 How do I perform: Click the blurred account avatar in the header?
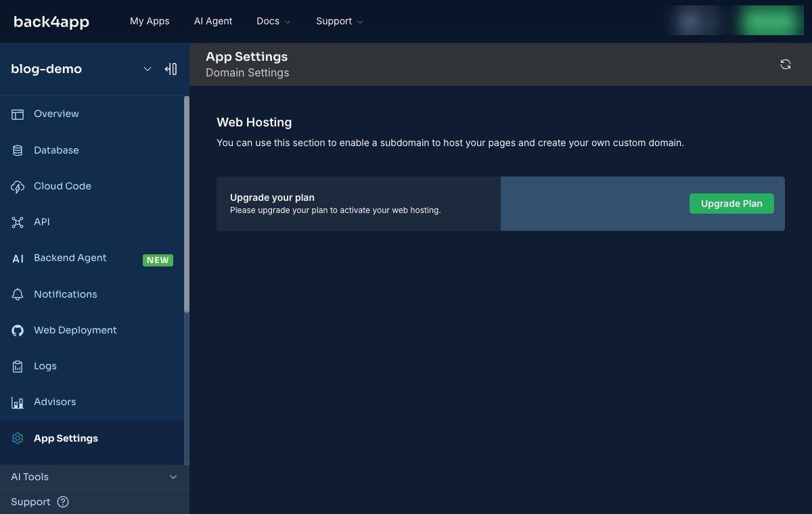pos(690,21)
